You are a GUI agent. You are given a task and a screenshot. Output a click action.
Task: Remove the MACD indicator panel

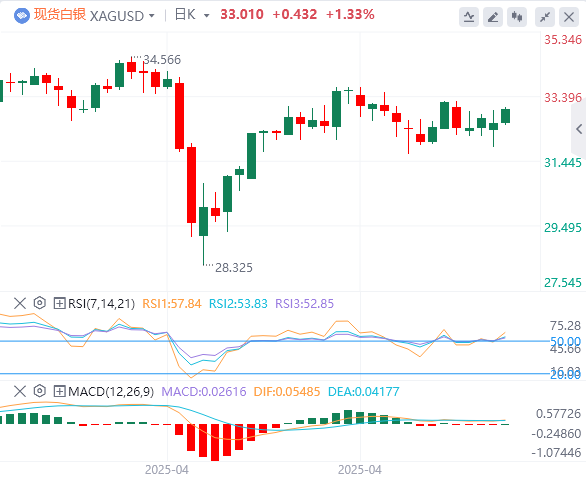(x=20, y=391)
